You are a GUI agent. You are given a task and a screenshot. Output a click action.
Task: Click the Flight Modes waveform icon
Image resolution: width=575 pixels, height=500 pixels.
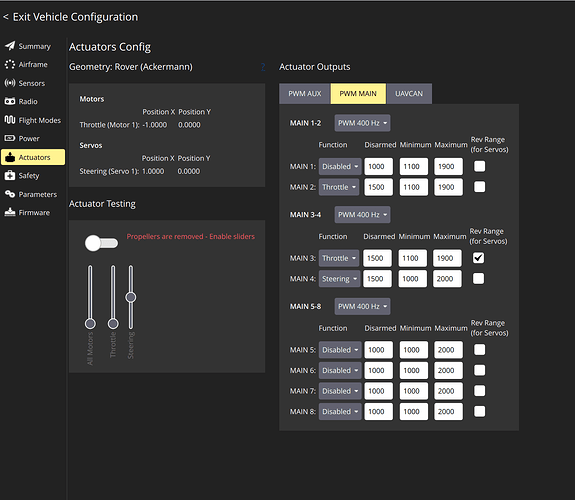(x=10, y=120)
